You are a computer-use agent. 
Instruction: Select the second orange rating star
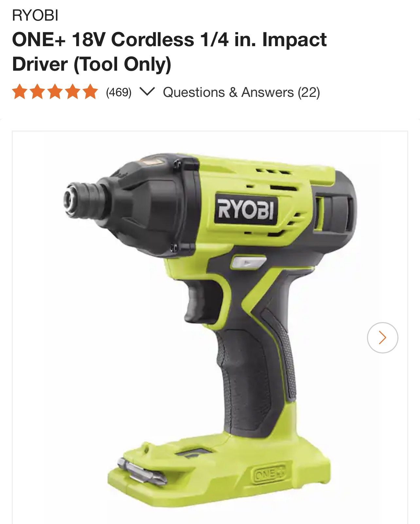point(37,92)
